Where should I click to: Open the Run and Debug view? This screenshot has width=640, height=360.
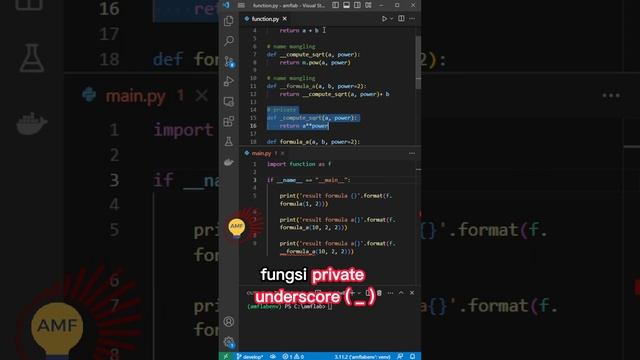click(x=229, y=81)
